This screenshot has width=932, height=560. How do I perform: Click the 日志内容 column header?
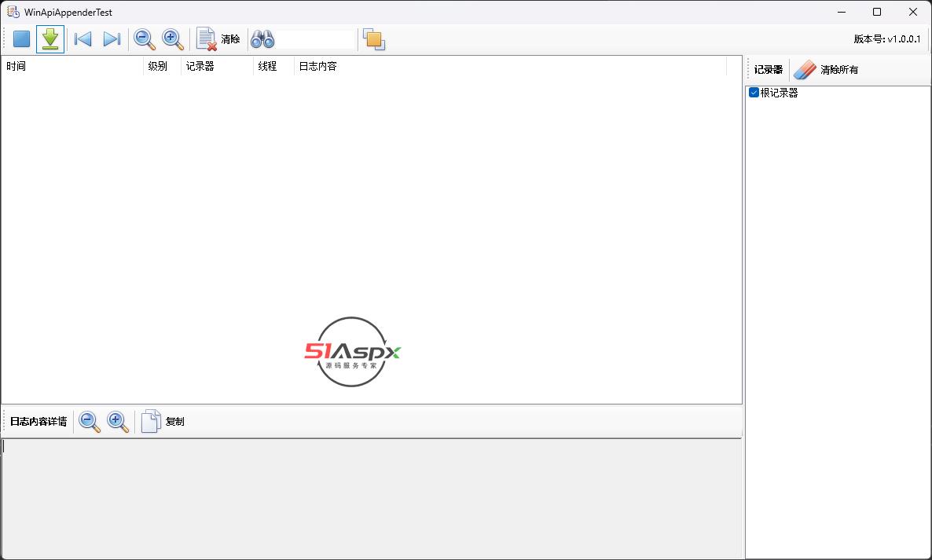point(510,66)
